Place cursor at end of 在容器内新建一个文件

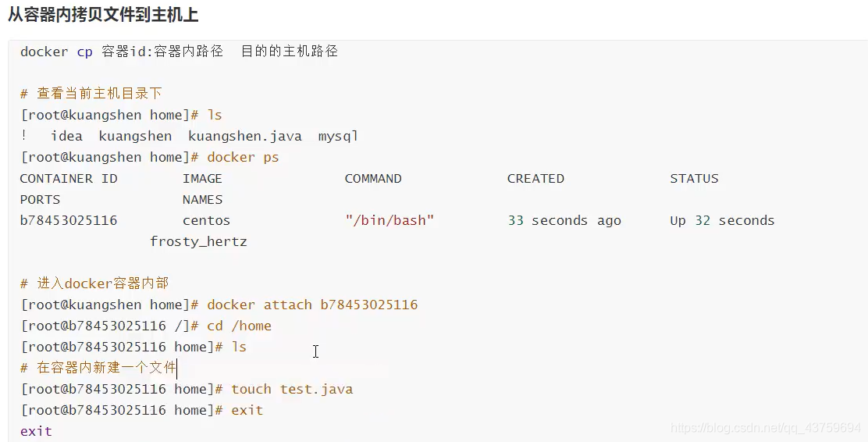176,368
